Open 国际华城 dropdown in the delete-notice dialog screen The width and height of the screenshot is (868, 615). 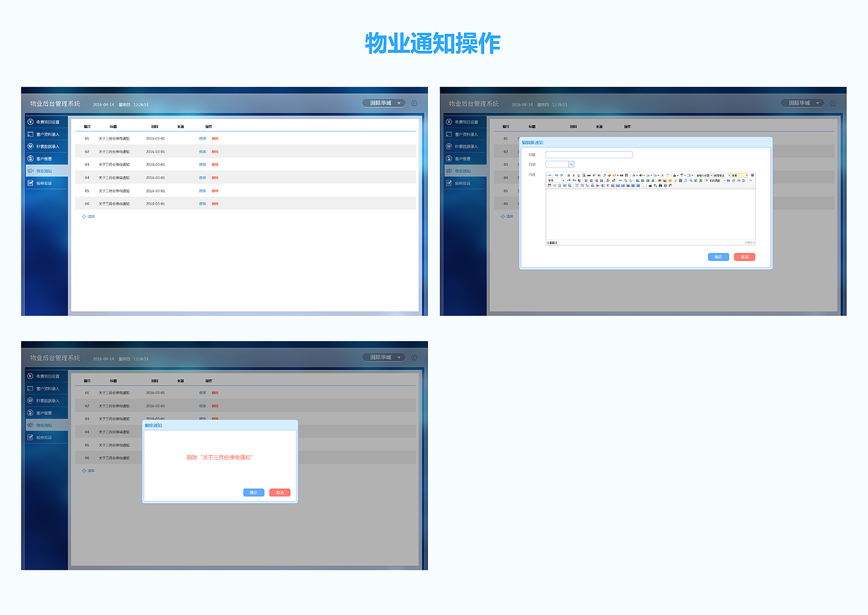point(384,357)
